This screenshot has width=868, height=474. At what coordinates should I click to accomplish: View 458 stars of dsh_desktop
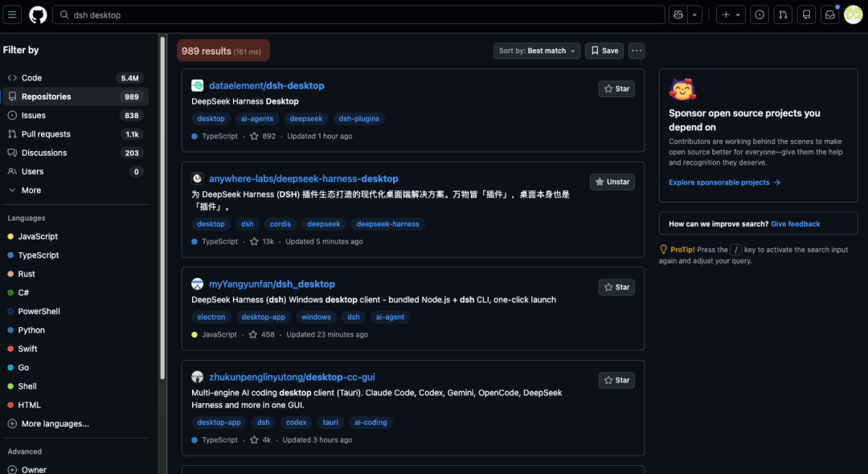click(x=262, y=335)
